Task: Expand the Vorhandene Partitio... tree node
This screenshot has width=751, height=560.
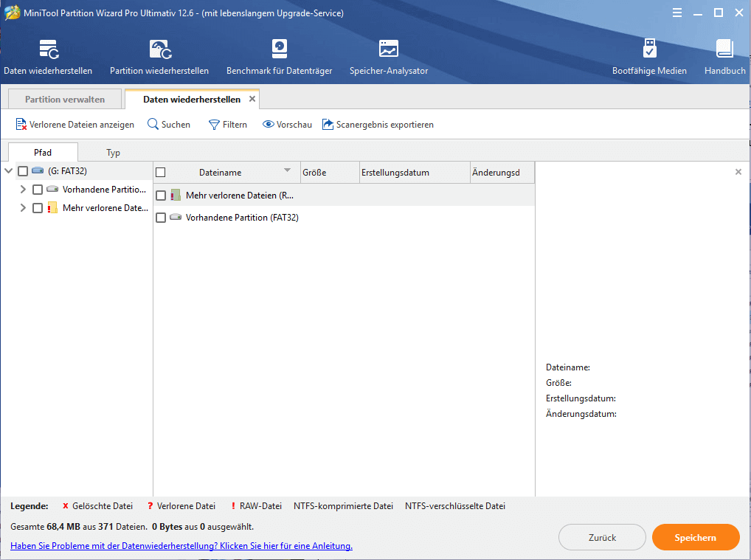Action: pos(23,189)
